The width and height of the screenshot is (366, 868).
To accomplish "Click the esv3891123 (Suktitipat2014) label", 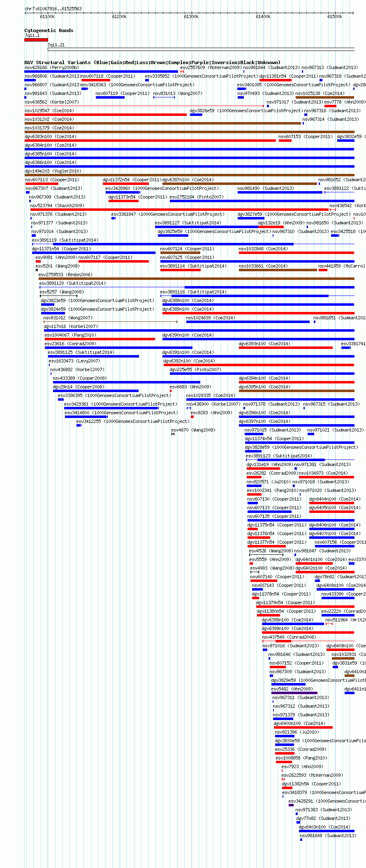I will 279,456.
